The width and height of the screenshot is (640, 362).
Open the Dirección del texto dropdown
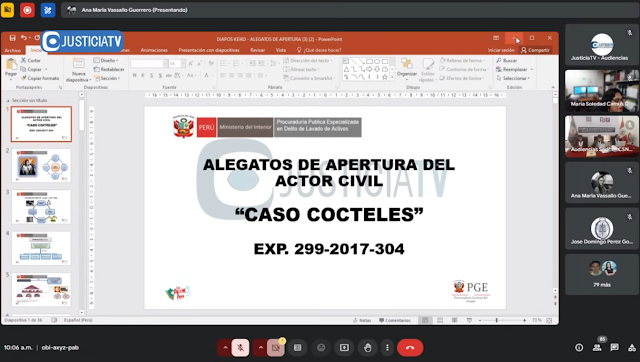(x=308, y=60)
